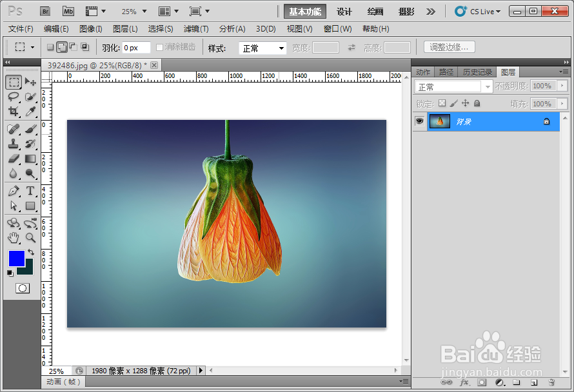Open the fill 填充 slider arrow
The image size is (574, 392).
point(562,104)
